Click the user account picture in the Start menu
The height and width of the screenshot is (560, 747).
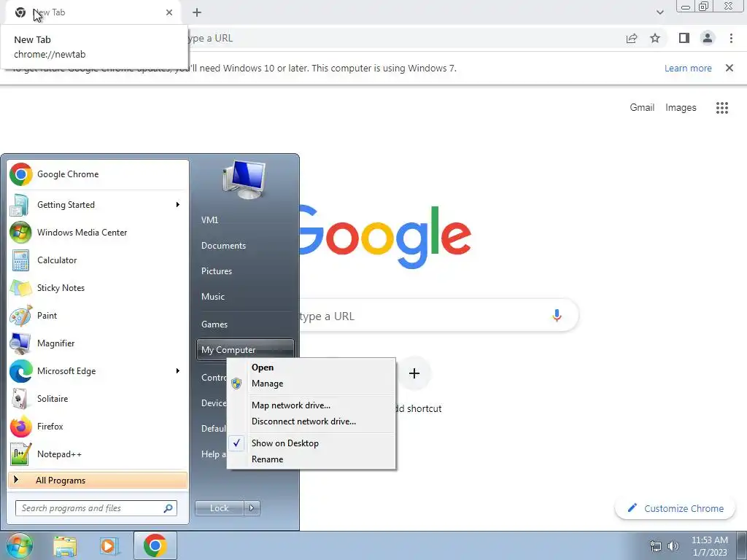pyautogui.click(x=244, y=180)
